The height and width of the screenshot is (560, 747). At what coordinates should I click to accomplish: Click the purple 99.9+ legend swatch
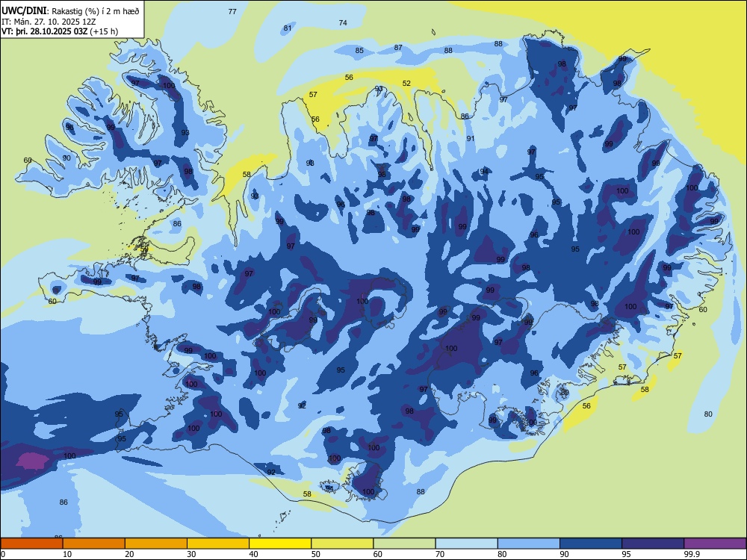tap(715, 544)
